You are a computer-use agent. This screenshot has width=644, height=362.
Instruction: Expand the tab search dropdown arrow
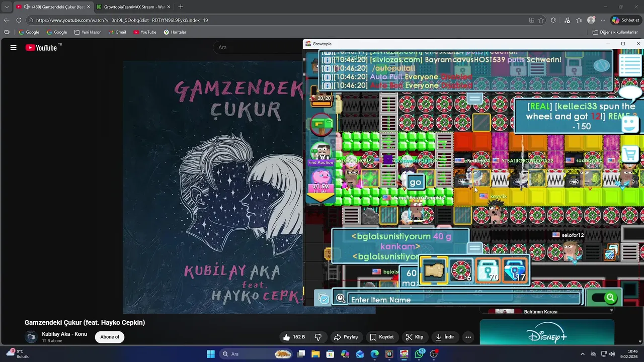(x=7, y=7)
